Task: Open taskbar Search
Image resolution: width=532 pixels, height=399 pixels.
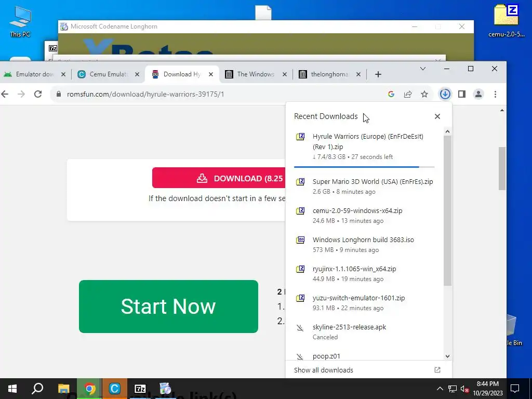Action: click(x=37, y=389)
